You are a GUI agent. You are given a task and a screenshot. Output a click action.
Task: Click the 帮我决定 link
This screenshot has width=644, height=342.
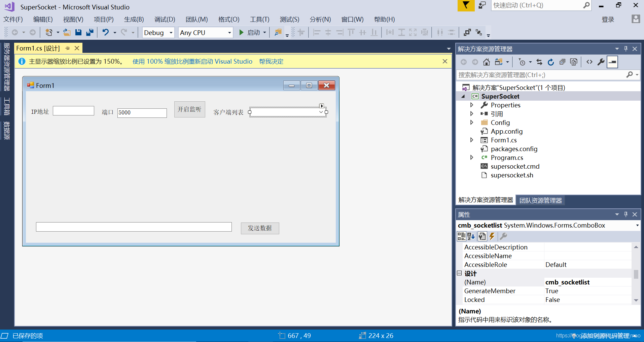click(271, 62)
